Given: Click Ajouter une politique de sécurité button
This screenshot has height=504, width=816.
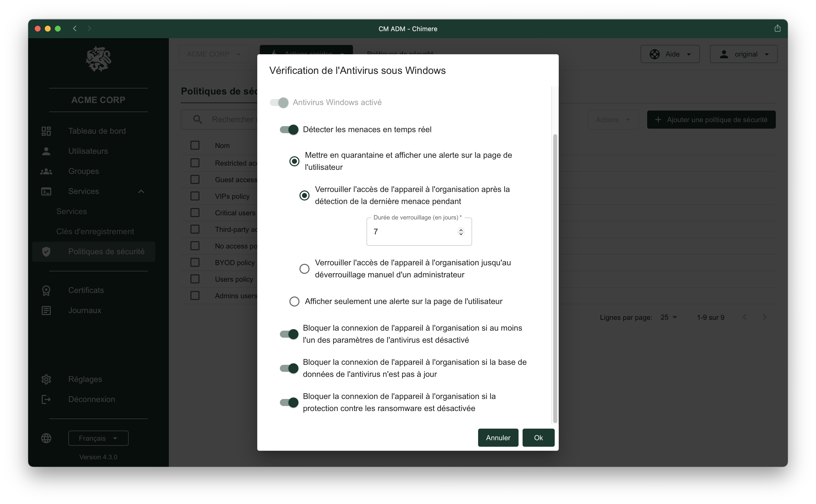Looking at the screenshot, I should [711, 120].
